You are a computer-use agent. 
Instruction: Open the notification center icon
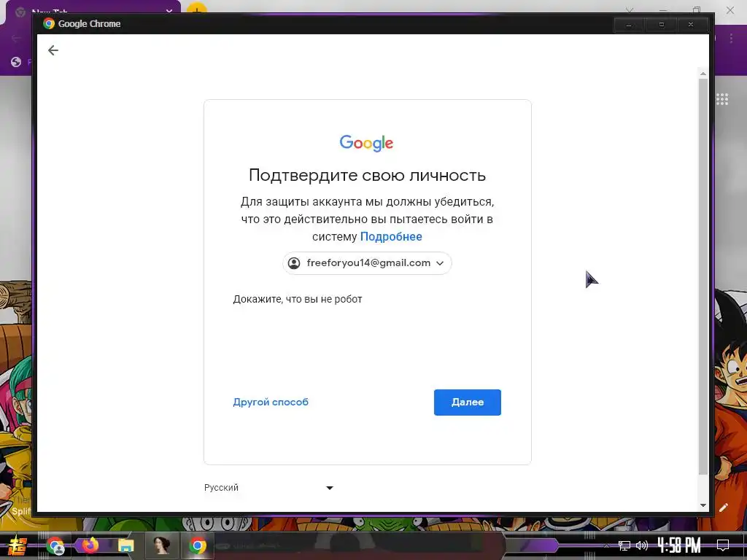pos(723,545)
